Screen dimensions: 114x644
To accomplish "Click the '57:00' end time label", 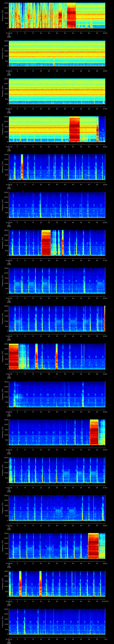I will (105, 487).
